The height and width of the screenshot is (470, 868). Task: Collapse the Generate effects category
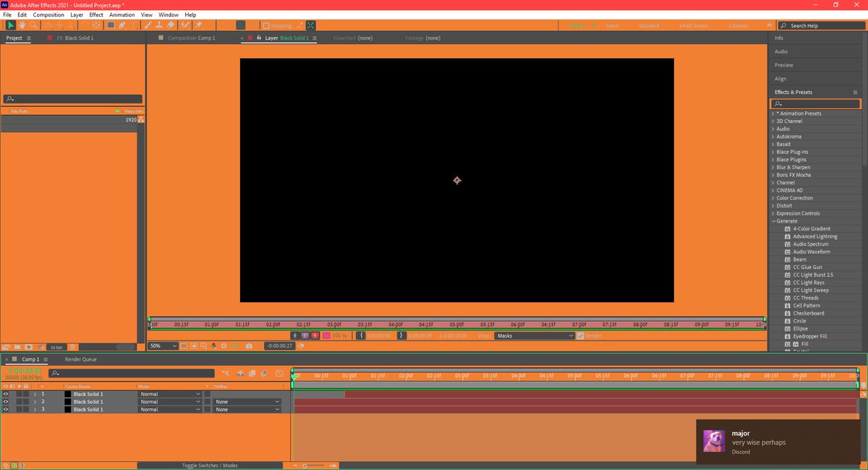pos(773,221)
